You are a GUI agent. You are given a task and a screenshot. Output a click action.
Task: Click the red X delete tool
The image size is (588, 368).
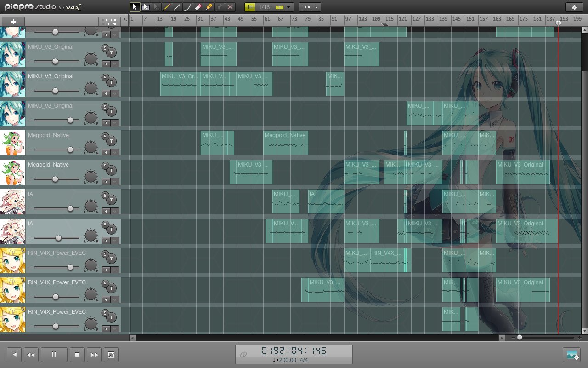tap(230, 7)
